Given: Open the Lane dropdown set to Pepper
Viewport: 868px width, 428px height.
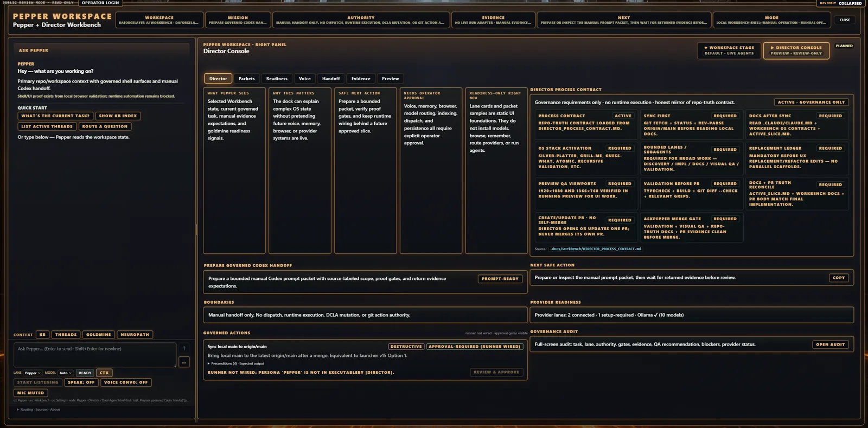Looking at the screenshot, I should click(33, 373).
